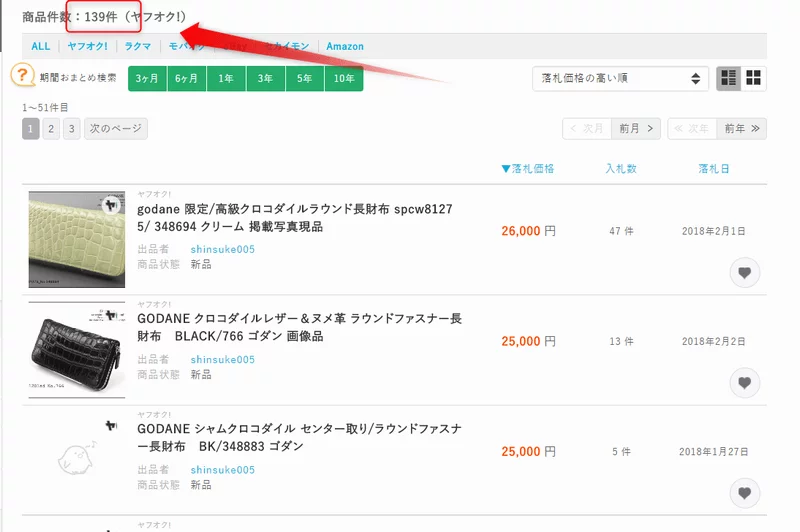Click the date 2018年1月27日
800x532 pixels.
(x=714, y=451)
